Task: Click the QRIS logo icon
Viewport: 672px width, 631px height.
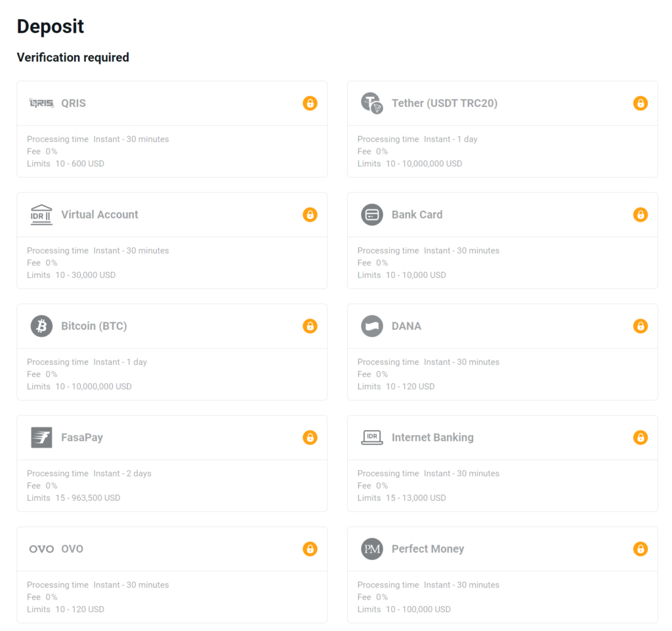Action: point(41,103)
